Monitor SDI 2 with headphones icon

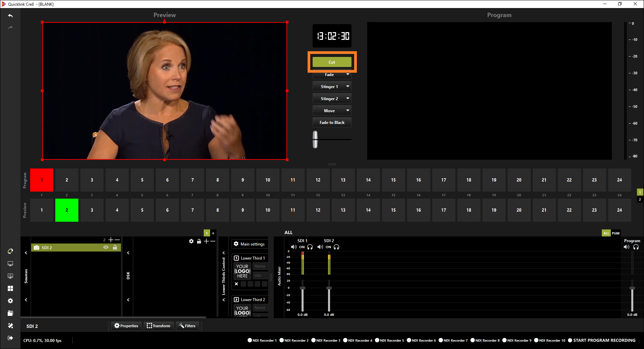click(x=336, y=247)
